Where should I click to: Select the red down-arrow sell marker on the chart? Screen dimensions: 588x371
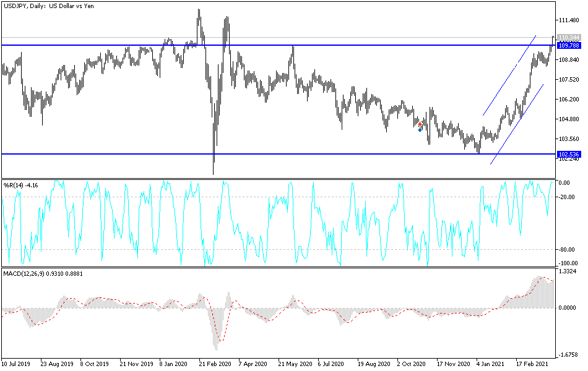click(420, 124)
